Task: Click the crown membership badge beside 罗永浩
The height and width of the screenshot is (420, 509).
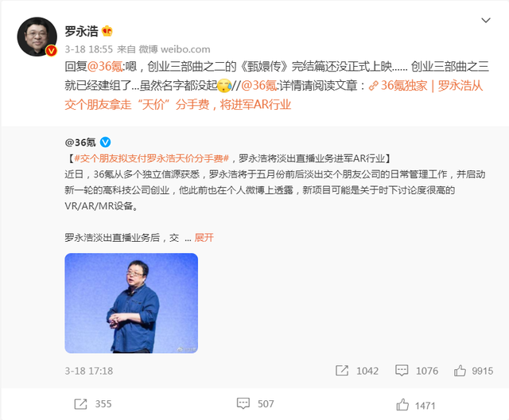Action: click(x=107, y=31)
